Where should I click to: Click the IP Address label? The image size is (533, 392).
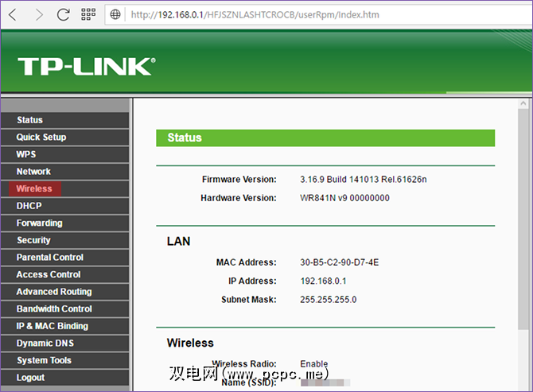[x=252, y=281]
